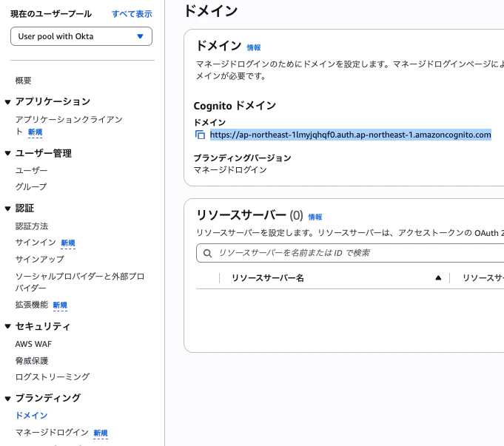
Task: Click the search magnifier icon in resource server field
Action: [x=208, y=253]
